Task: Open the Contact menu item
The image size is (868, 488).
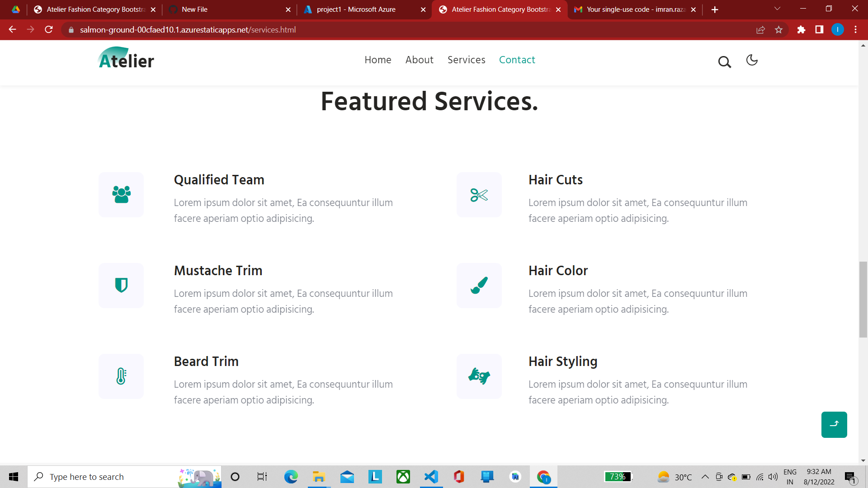Action: pos(517,60)
